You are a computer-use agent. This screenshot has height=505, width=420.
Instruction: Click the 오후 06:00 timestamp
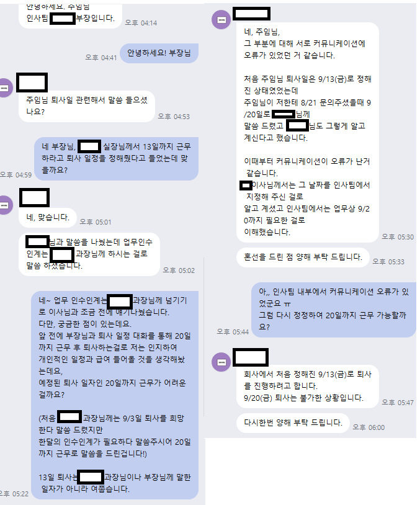pyautogui.click(x=369, y=427)
